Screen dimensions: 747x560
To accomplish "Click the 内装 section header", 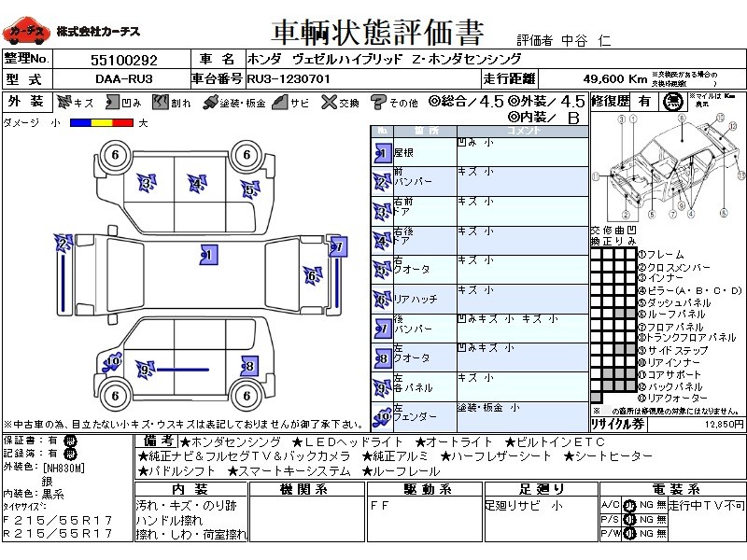I will pos(190,489).
